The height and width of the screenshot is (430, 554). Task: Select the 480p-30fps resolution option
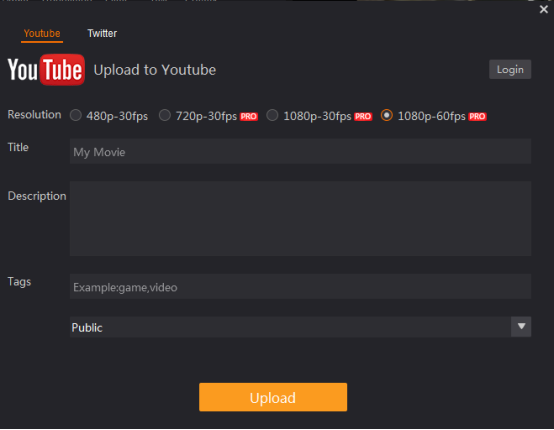(x=76, y=115)
